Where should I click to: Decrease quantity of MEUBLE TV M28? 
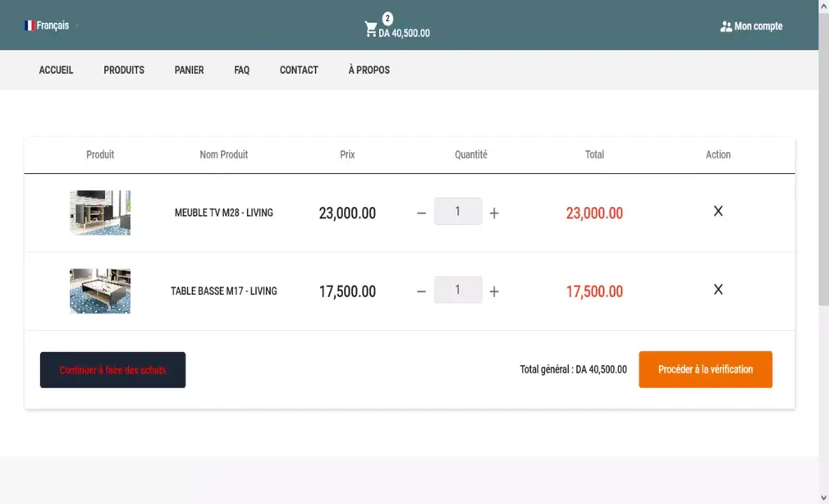(x=421, y=213)
